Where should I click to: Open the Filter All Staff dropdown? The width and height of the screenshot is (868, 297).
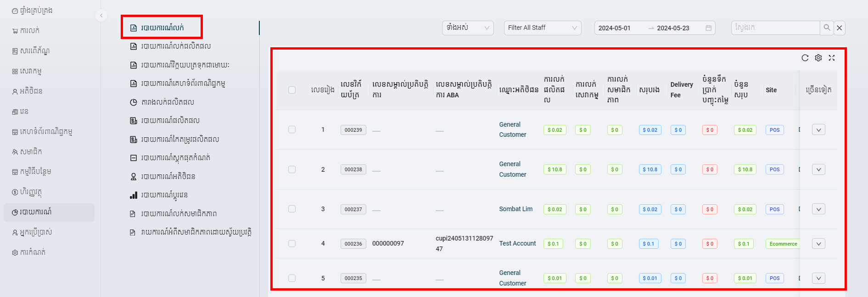point(542,28)
